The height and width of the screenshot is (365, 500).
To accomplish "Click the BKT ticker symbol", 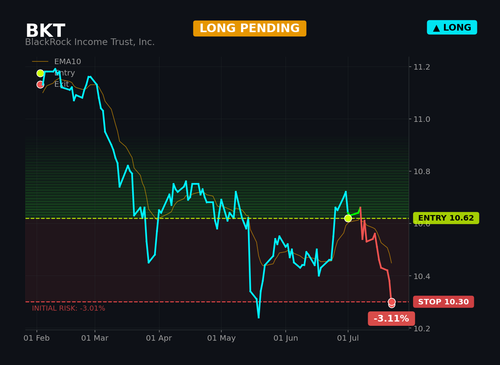I will point(45,31).
